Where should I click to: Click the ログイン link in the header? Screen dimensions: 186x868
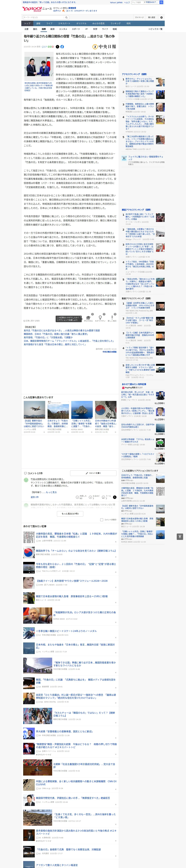[57, 11]
